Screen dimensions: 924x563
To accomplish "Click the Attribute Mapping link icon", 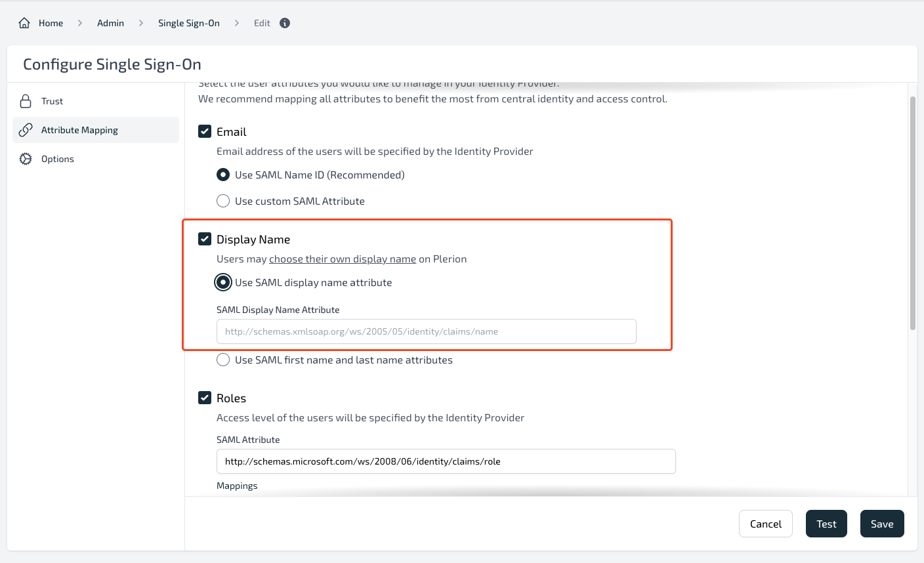I will tap(26, 130).
